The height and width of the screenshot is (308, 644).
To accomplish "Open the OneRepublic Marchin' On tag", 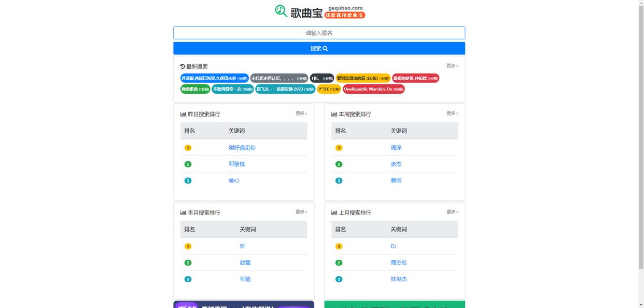I will pos(373,89).
